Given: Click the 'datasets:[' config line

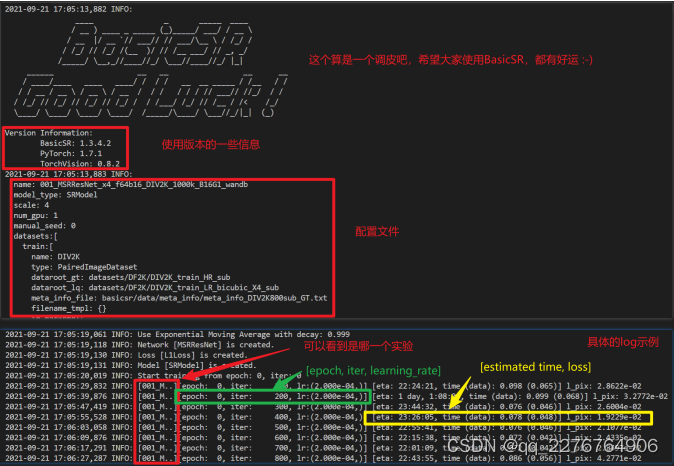Looking at the screenshot, I should (36, 236).
